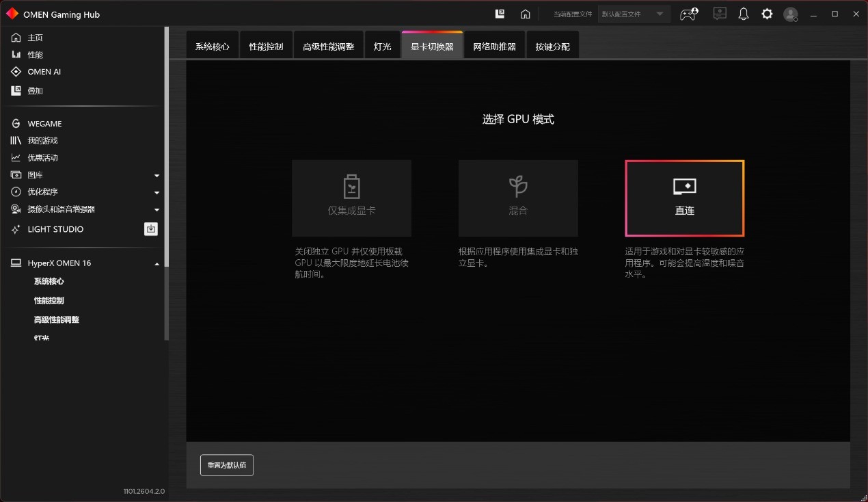This screenshot has height=502, width=868.
Task: Click the 主页 home icon in sidebar
Action: click(x=16, y=38)
